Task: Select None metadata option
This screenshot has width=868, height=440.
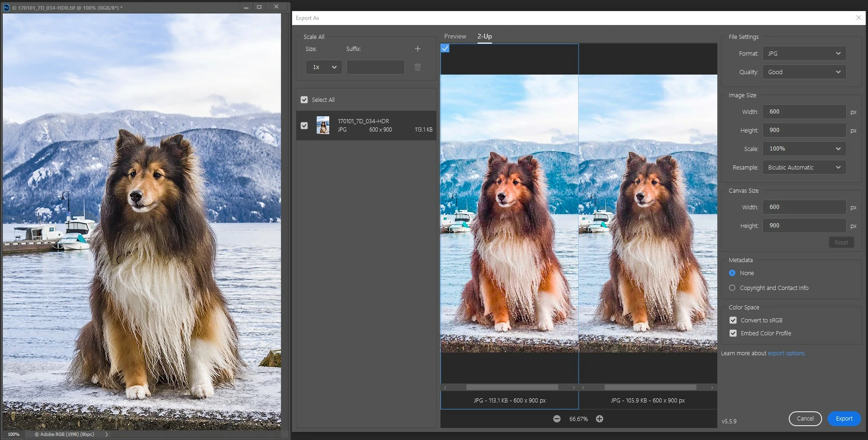Action: 732,273
